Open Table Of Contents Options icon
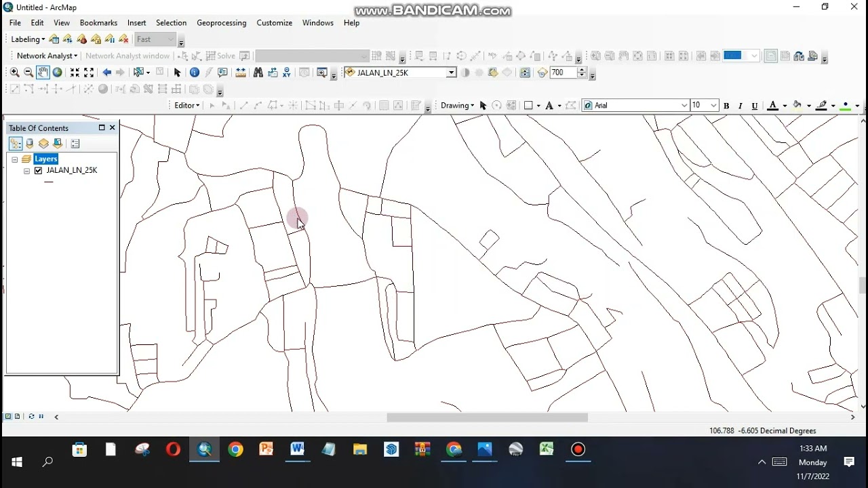Viewport: 868px width, 488px height. pos(75,144)
